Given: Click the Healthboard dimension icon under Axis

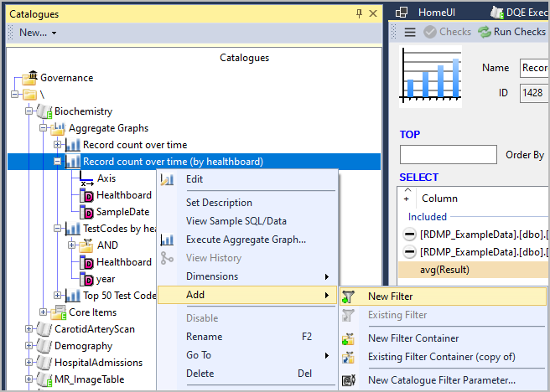Looking at the screenshot, I should 86,195.
